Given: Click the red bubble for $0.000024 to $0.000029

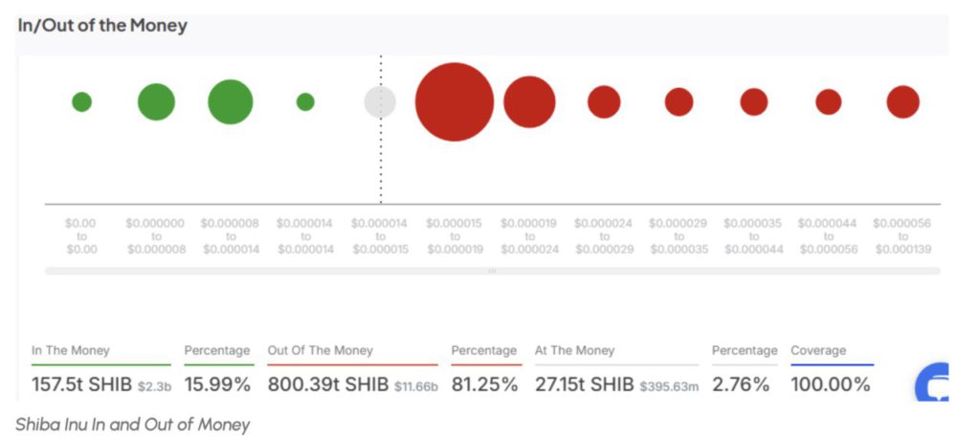Looking at the screenshot, I should [604, 102].
